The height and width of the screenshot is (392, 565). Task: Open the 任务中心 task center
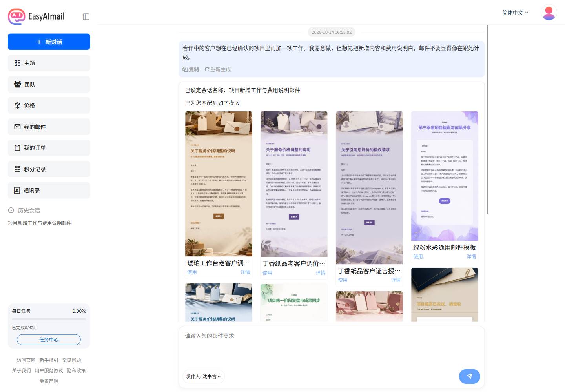pyautogui.click(x=49, y=339)
